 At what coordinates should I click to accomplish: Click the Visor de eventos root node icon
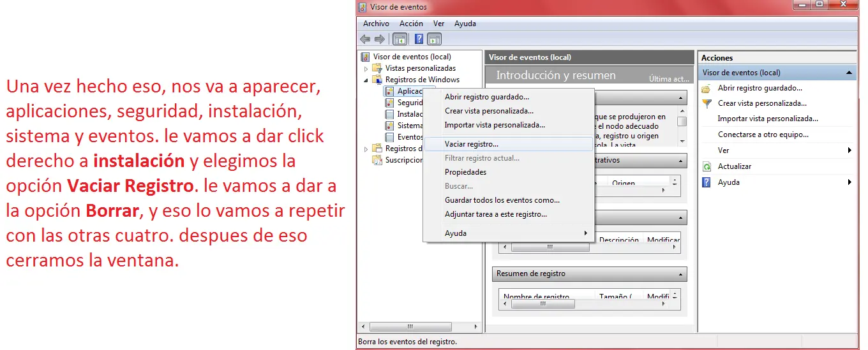click(366, 57)
